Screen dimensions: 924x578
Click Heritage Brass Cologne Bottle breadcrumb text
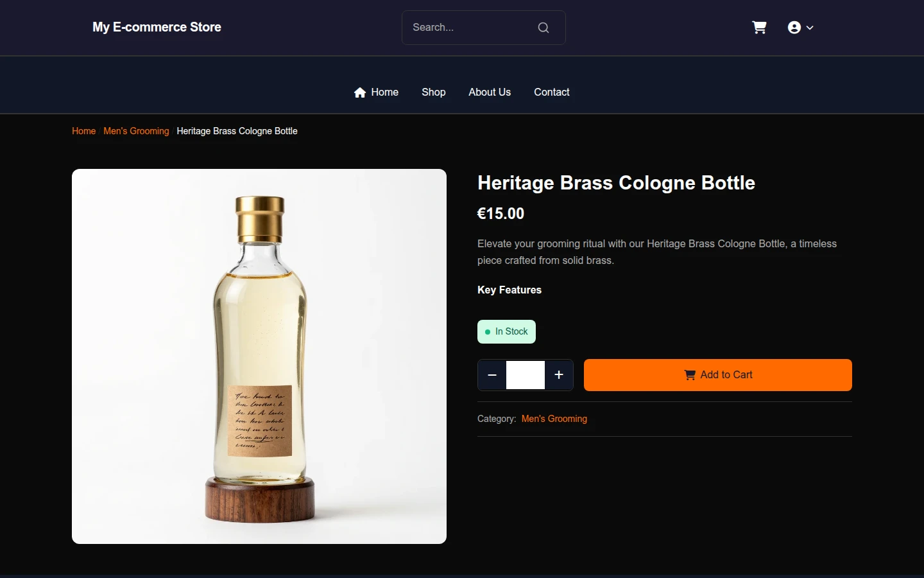[x=237, y=131]
